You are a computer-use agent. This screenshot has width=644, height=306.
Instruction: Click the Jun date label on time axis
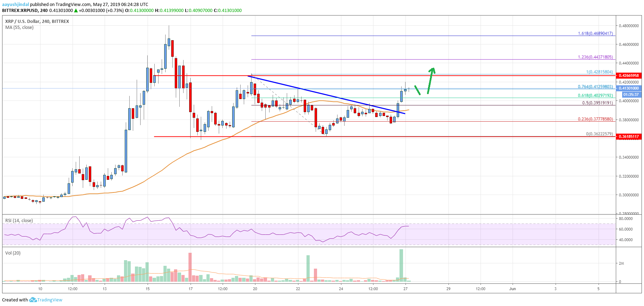513,289
